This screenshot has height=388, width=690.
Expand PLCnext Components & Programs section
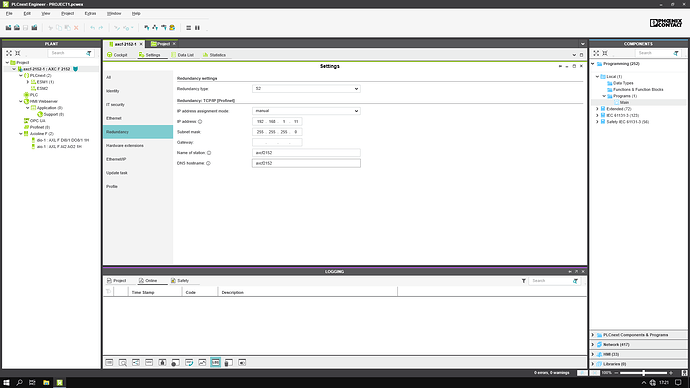(593, 335)
